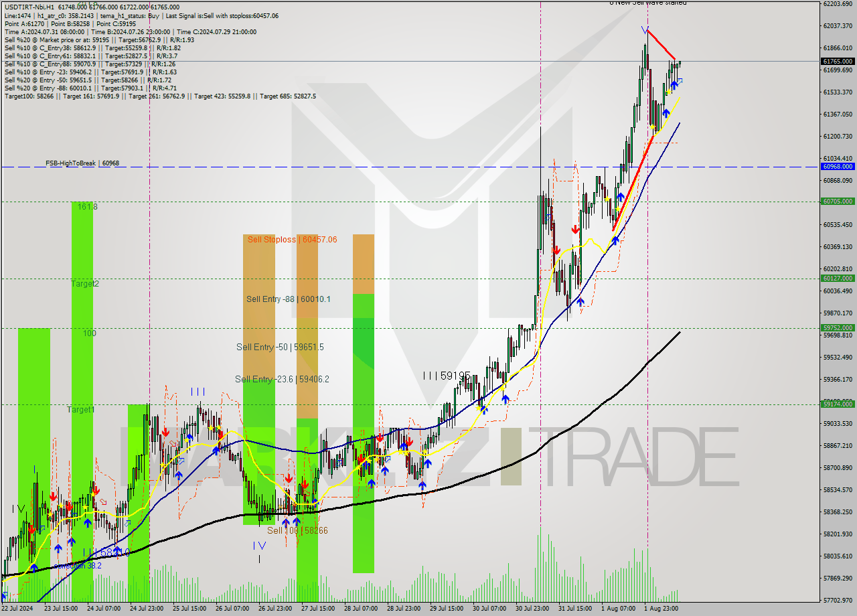Select the Sell %20 @ Entry -88 line
857x616 pixels.
[x=90, y=88]
